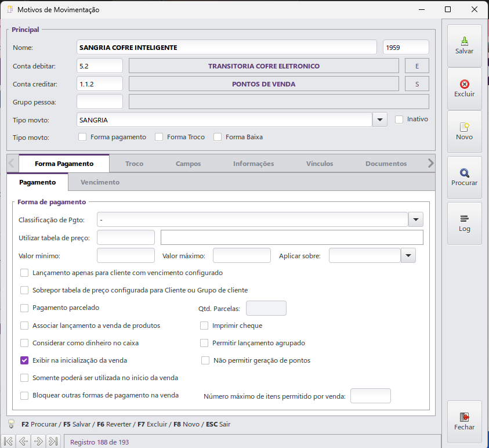This screenshot has height=448, width=489.
Task: Switch to the Vencimento sub-tab
Action: point(100,182)
